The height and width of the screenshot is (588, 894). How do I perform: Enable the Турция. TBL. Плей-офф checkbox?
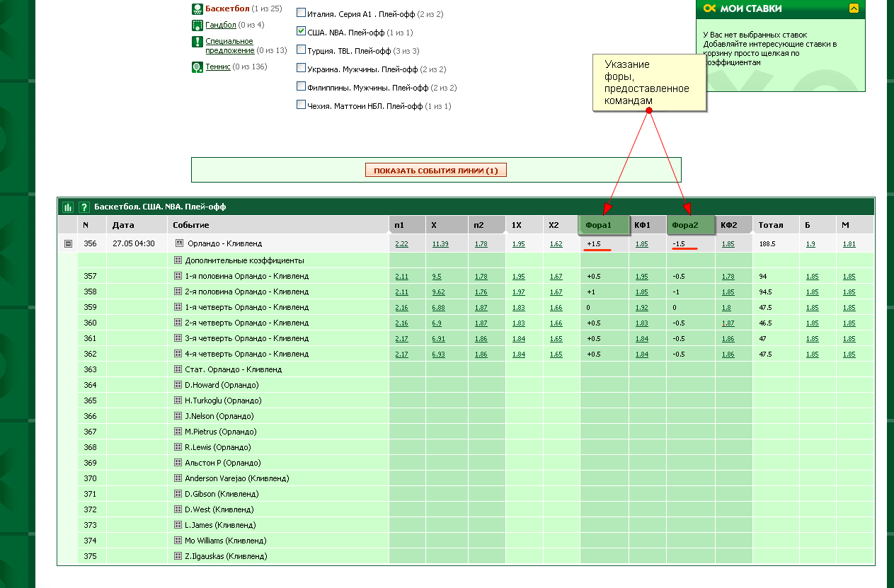click(x=301, y=50)
